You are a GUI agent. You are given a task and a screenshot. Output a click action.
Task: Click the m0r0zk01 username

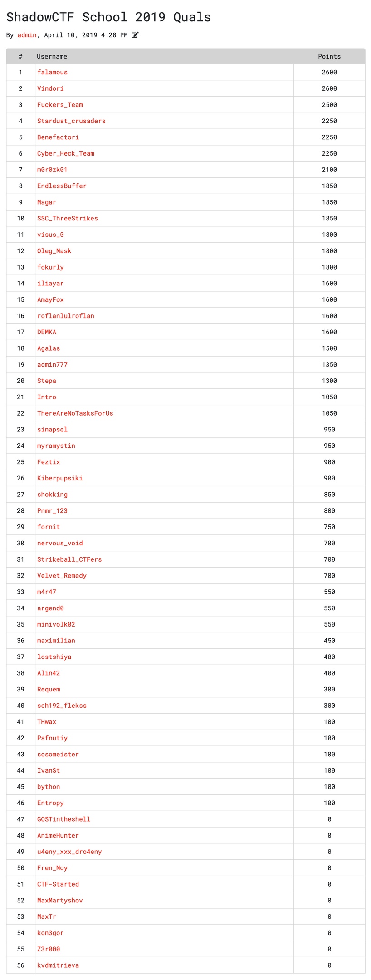point(52,170)
